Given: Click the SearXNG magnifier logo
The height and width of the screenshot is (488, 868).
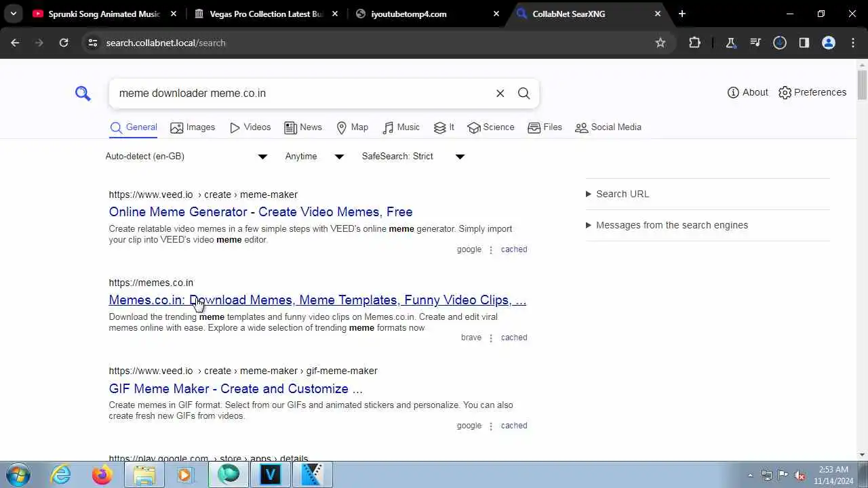Looking at the screenshot, I should pos(83,94).
